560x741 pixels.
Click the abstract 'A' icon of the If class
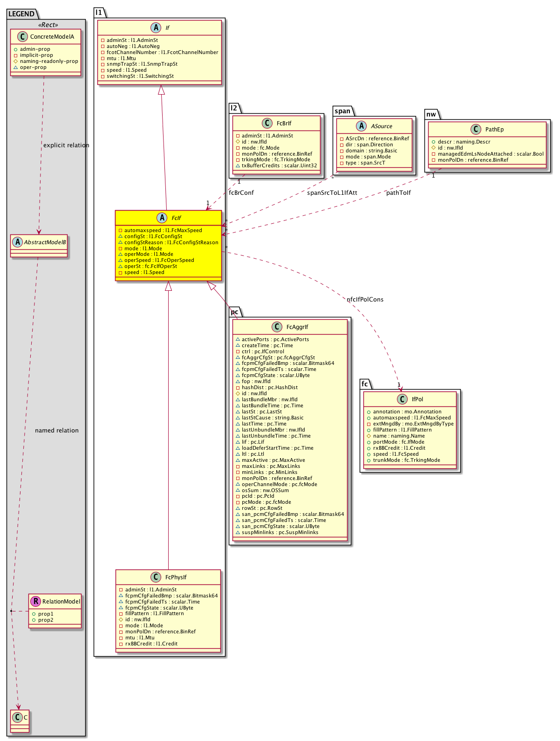(x=156, y=28)
